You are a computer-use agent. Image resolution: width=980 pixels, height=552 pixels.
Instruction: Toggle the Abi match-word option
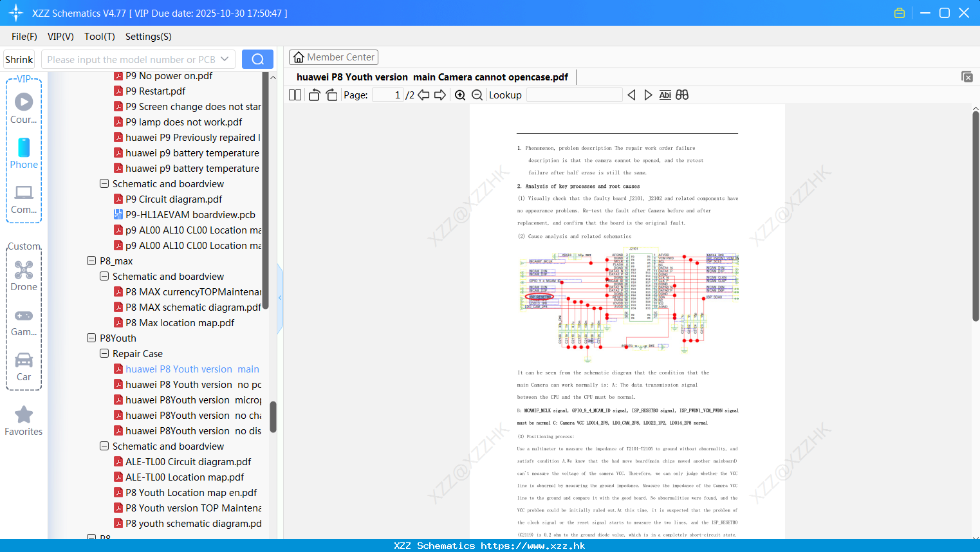(665, 95)
